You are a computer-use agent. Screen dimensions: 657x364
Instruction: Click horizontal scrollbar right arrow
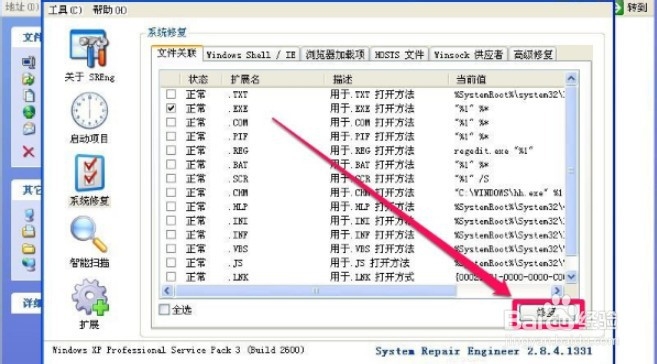(557, 290)
